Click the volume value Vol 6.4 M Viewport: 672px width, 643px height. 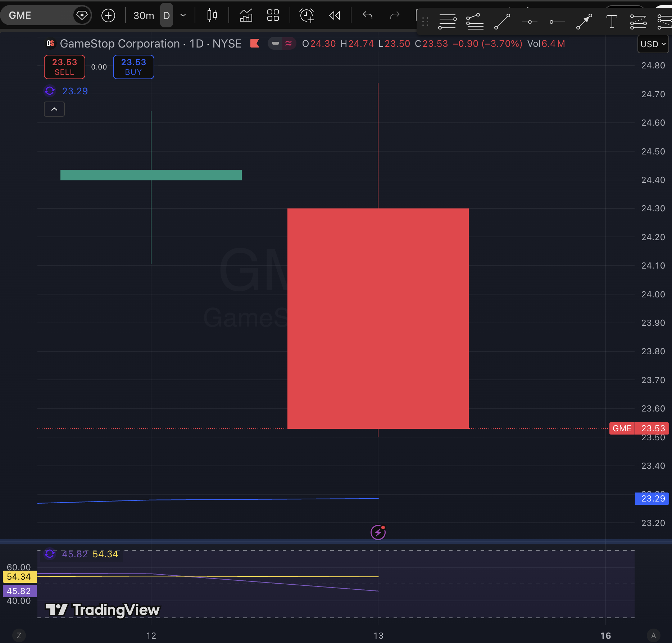[x=546, y=44]
